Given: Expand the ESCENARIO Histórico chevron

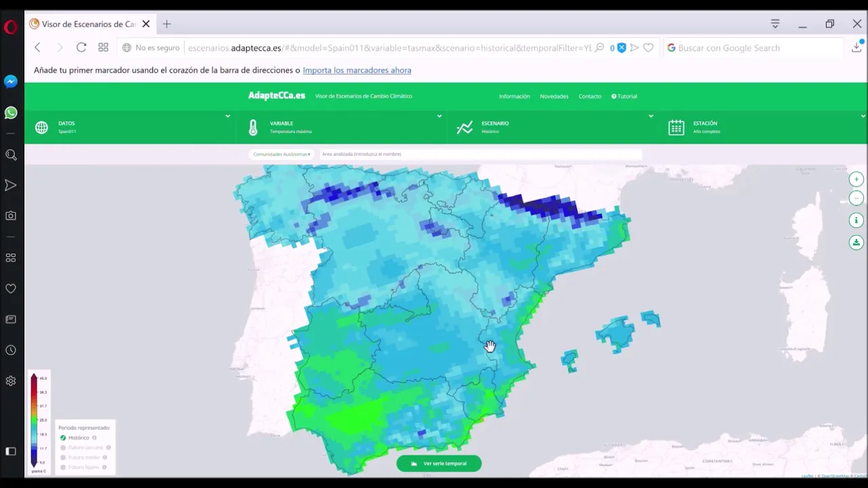Looking at the screenshot, I should [x=651, y=116].
